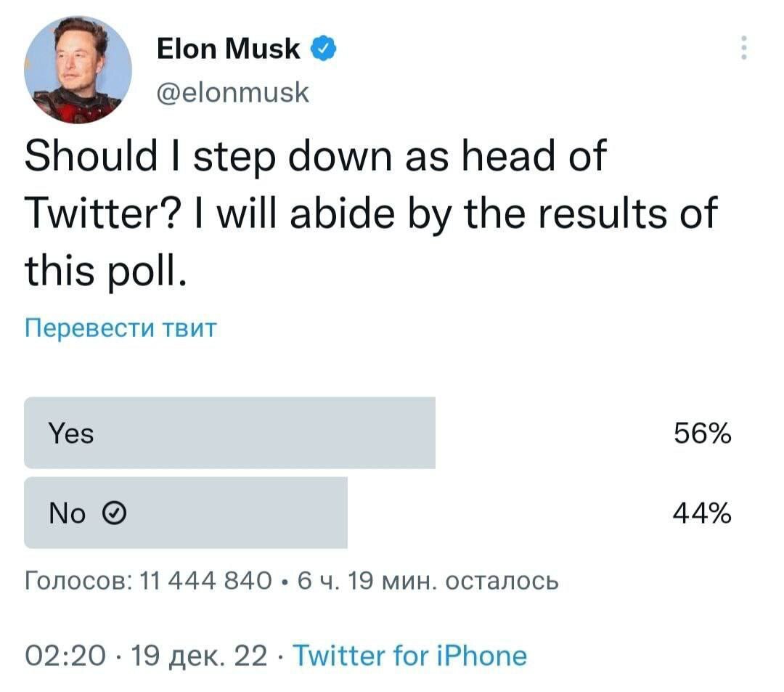Click the Голосов: 11 444 840 vote count

pyautogui.click(x=149, y=581)
